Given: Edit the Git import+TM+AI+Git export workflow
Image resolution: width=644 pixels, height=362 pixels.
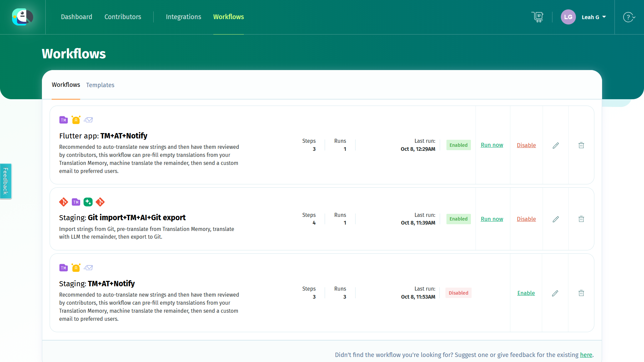Looking at the screenshot, I should tap(556, 219).
